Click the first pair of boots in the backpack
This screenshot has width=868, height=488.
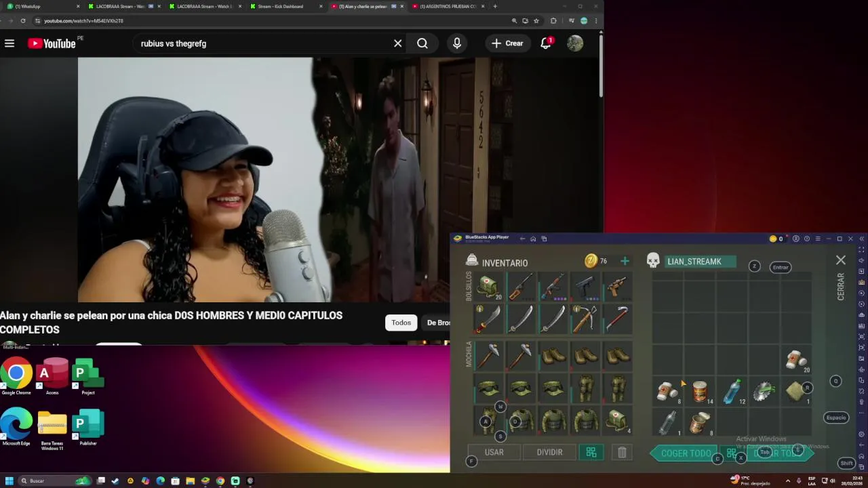point(554,356)
